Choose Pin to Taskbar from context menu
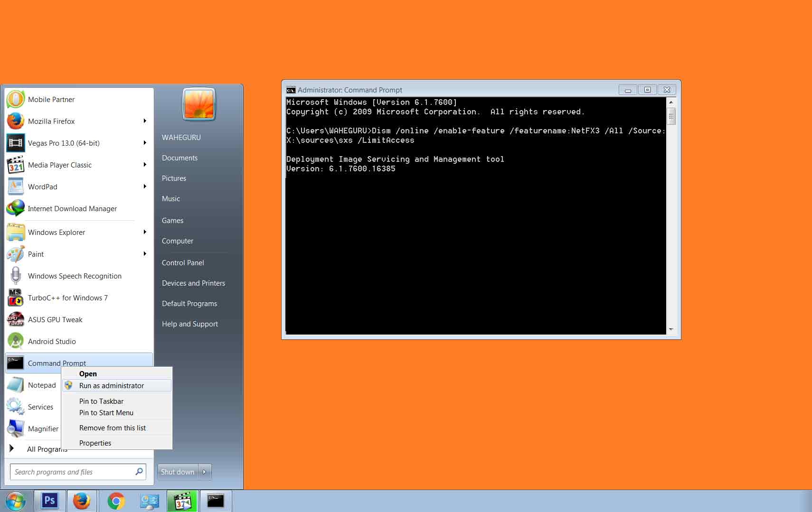The width and height of the screenshot is (812, 512). pos(101,401)
